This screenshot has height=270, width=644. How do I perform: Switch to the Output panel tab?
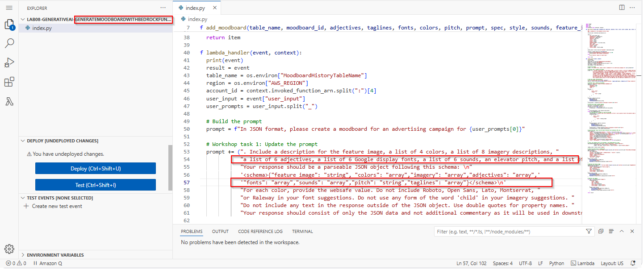[x=220, y=232]
